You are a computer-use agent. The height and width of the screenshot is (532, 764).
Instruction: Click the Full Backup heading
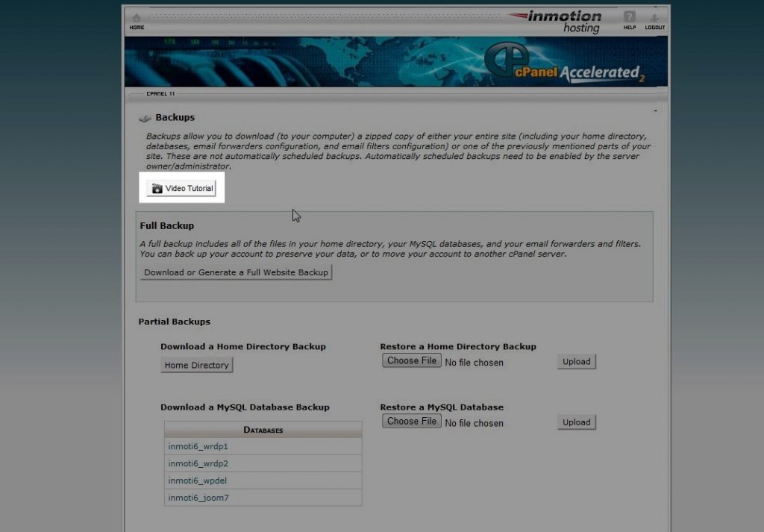click(x=166, y=225)
